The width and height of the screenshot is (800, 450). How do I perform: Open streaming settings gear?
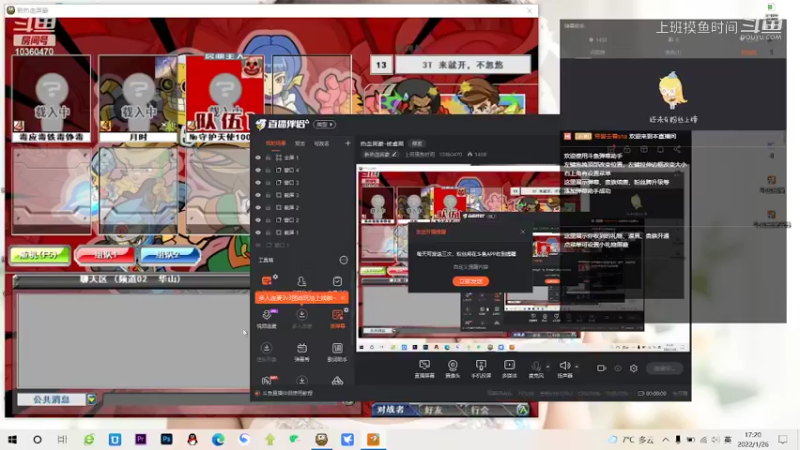click(x=634, y=368)
